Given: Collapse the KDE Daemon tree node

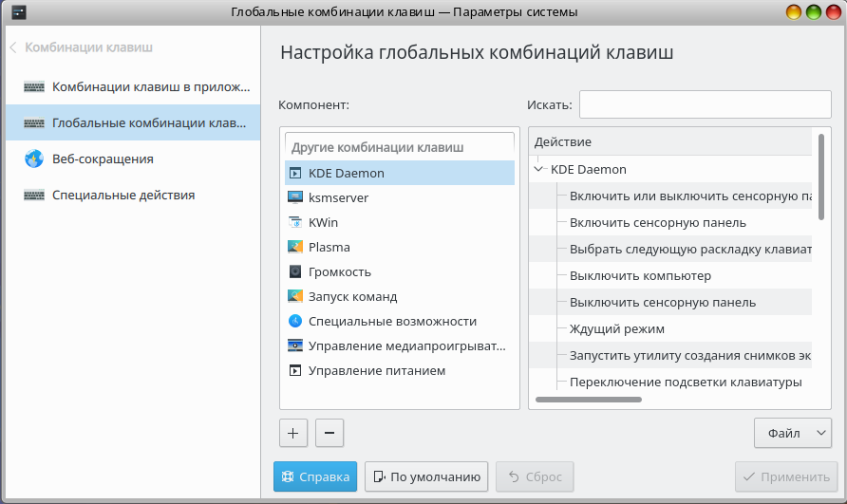Looking at the screenshot, I should tap(538, 169).
